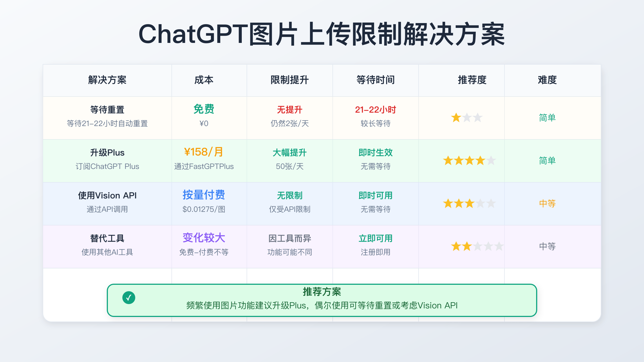The width and height of the screenshot is (644, 362).
Task: Click the green 免费 cost label
Action: click(x=204, y=109)
